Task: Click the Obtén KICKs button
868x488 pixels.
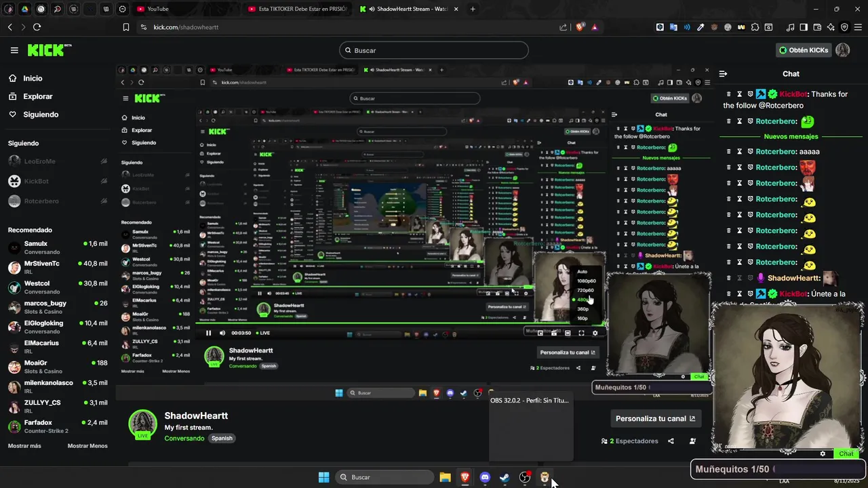Action: coord(804,50)
